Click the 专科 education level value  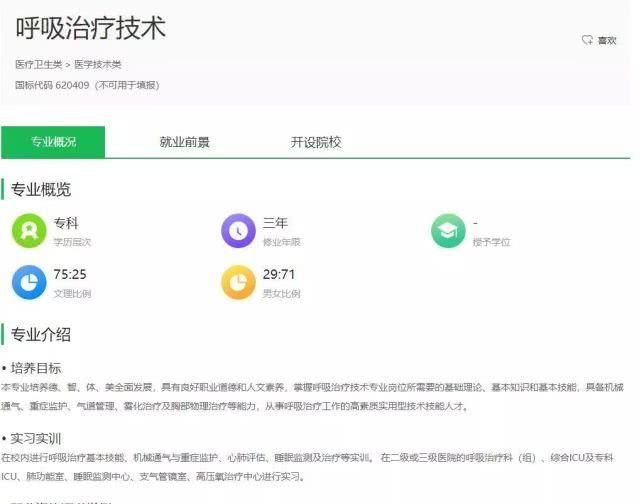point(66,223)
